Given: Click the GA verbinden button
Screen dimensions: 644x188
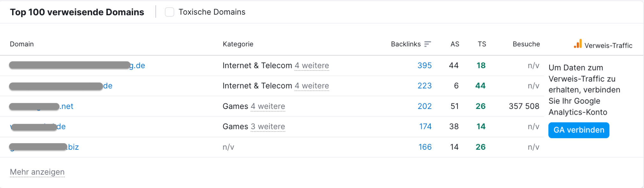Looking at the screenshot, I should tap(578, 130).
